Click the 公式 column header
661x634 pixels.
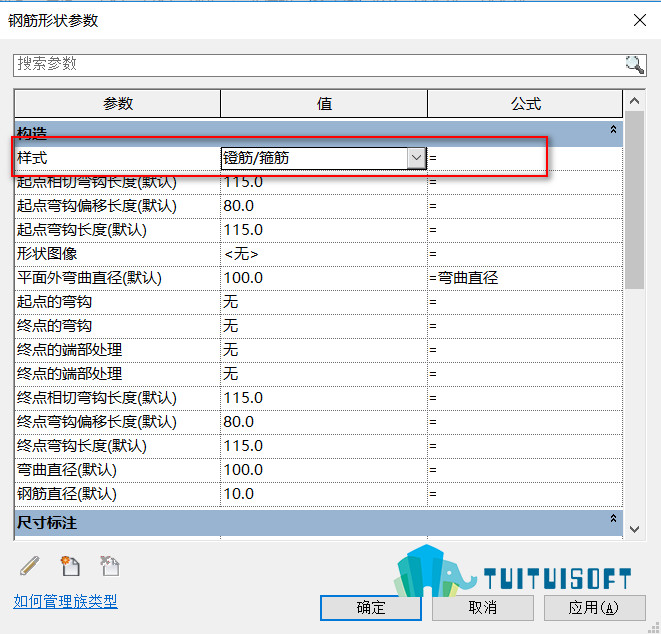(525, 103)
